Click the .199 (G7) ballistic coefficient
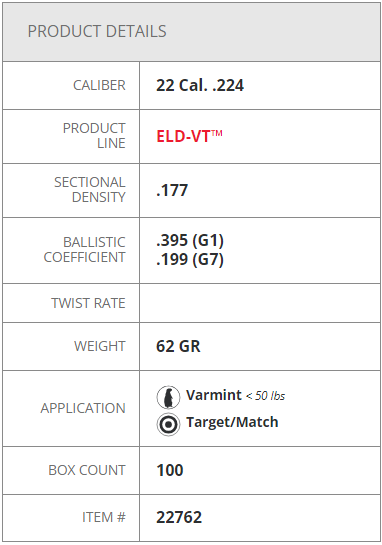382x545 pixels. click(x=190, y=259)
